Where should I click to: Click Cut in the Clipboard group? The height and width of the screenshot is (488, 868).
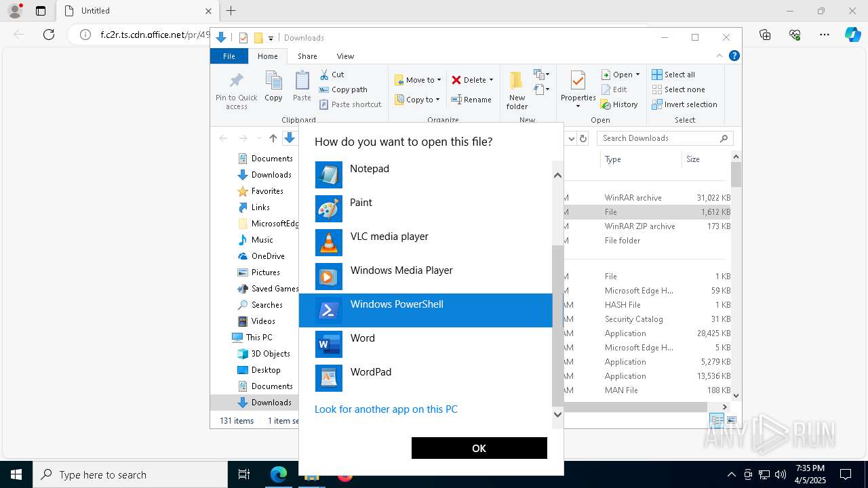click(x=332, y=75)
